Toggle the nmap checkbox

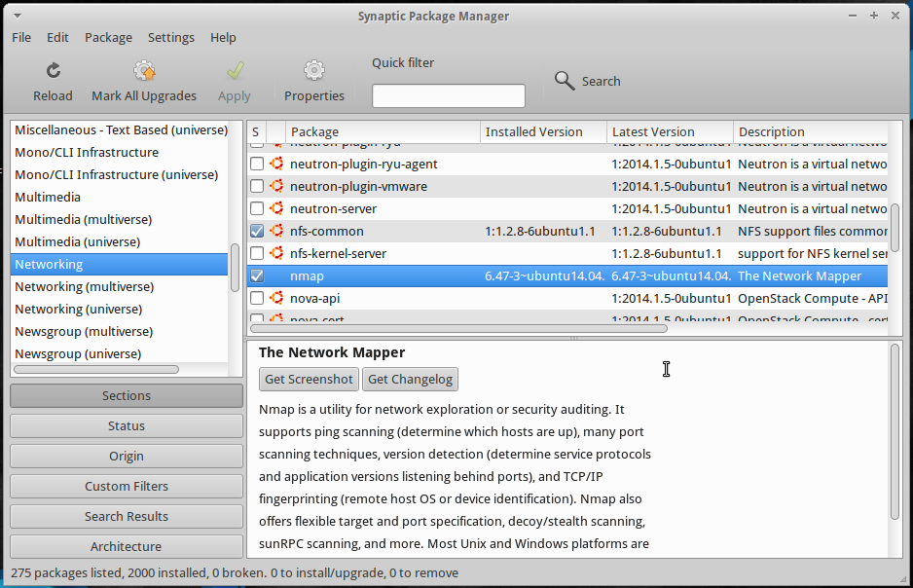click(257, 276)
